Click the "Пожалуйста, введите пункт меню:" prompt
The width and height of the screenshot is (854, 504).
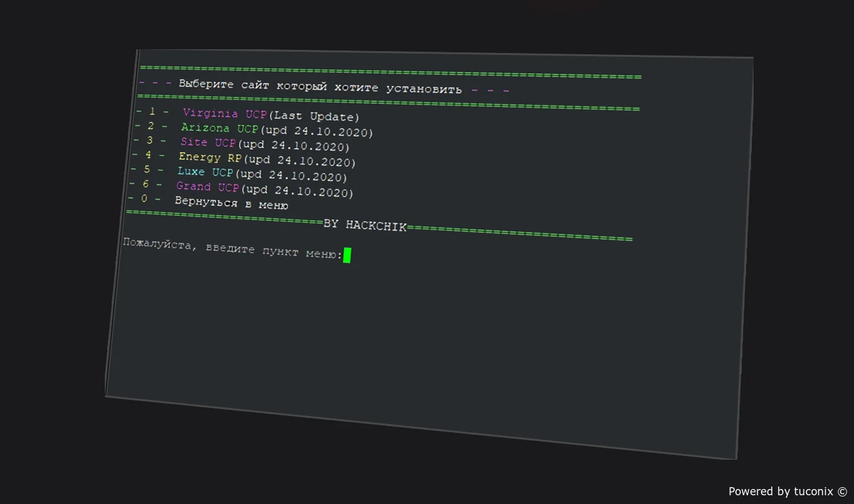point(233,248)
